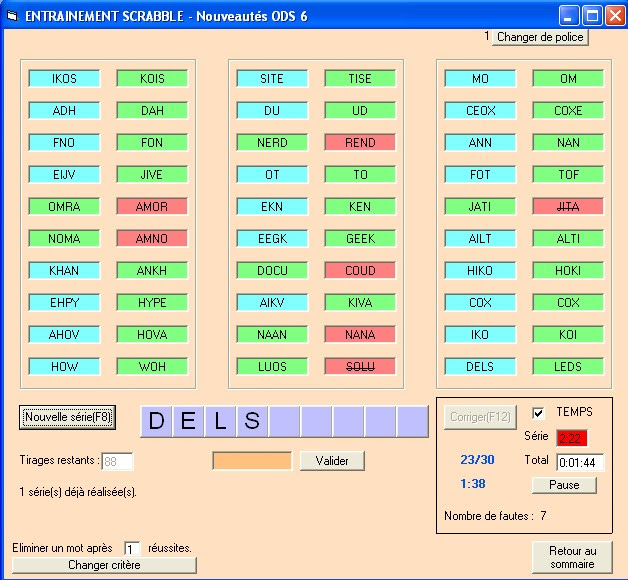Select the green LUOS tile
The image size is (628, 580).
pyautogui.click(x=272, y=367)
